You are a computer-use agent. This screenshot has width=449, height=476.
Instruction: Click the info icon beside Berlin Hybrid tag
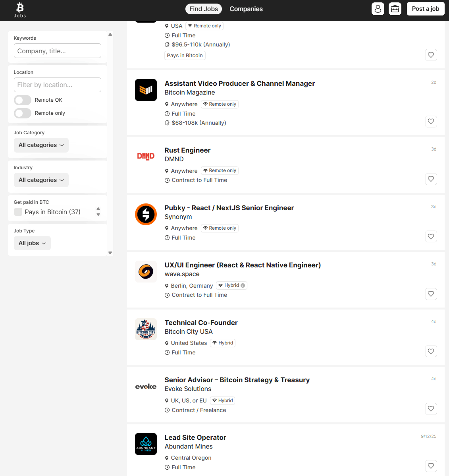tap(243, 285)
